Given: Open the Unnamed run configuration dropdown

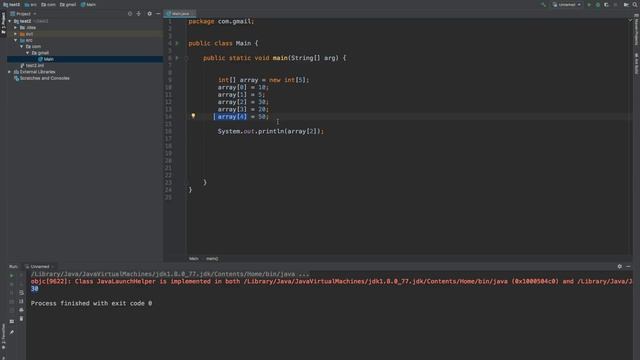Looking at the screenshot, I should pos(567,4).
